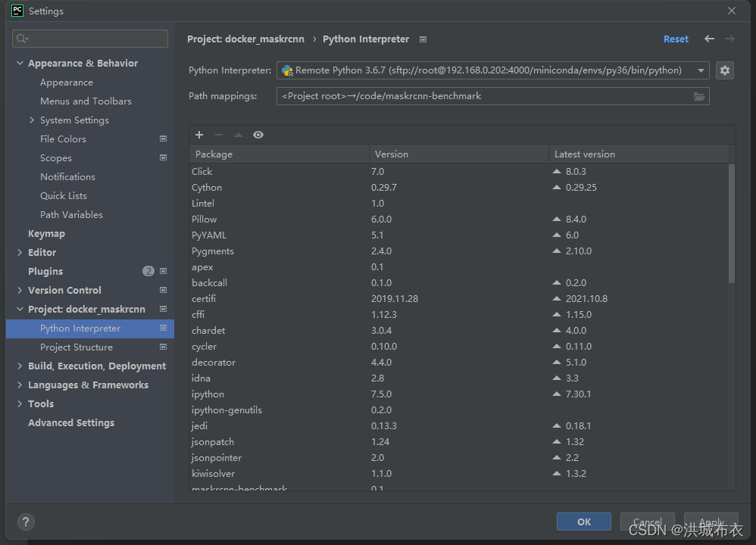Click the Latest version column header

[639, 154]
